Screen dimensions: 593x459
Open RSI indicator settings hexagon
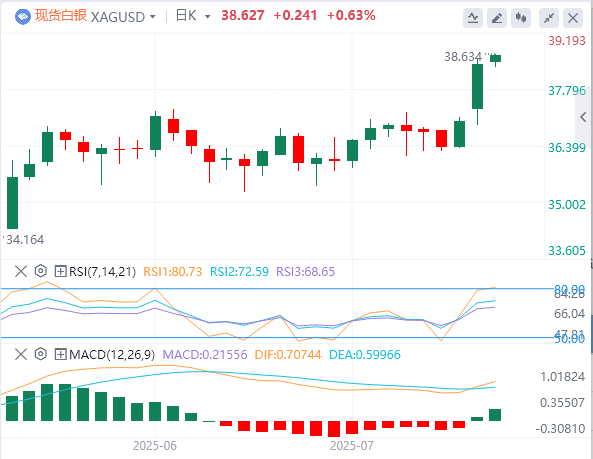pyautogui.click(x=40, y=271)
